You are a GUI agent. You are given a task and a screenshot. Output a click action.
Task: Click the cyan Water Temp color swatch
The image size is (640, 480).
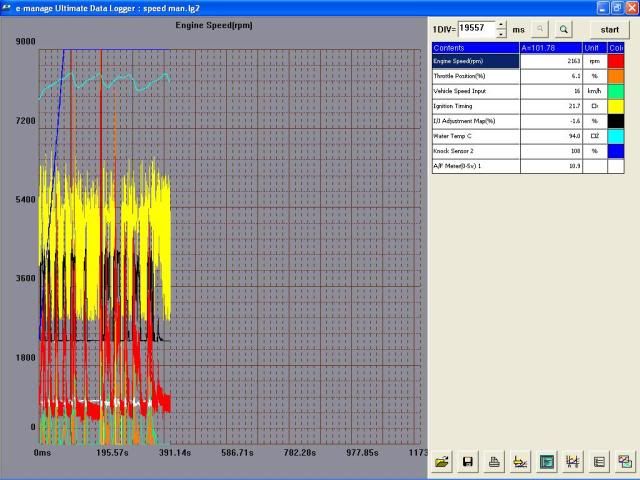click(616, 136)
